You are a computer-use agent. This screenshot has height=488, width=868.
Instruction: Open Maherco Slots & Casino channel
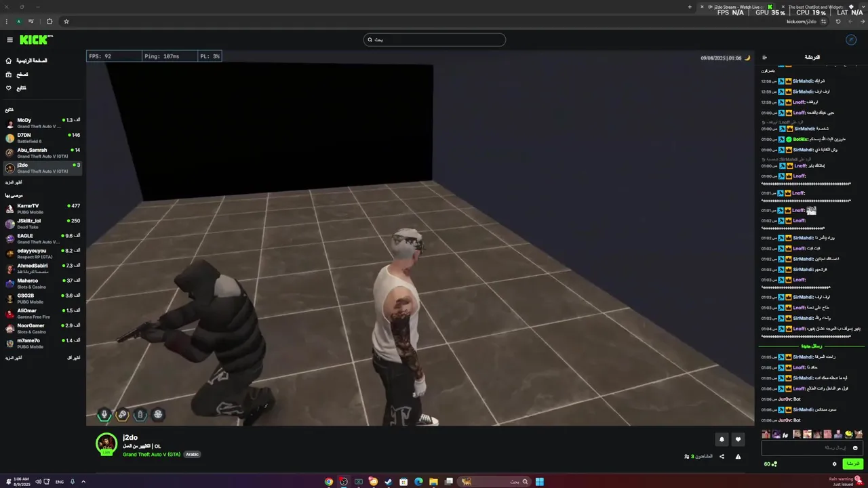click(43, 283)
